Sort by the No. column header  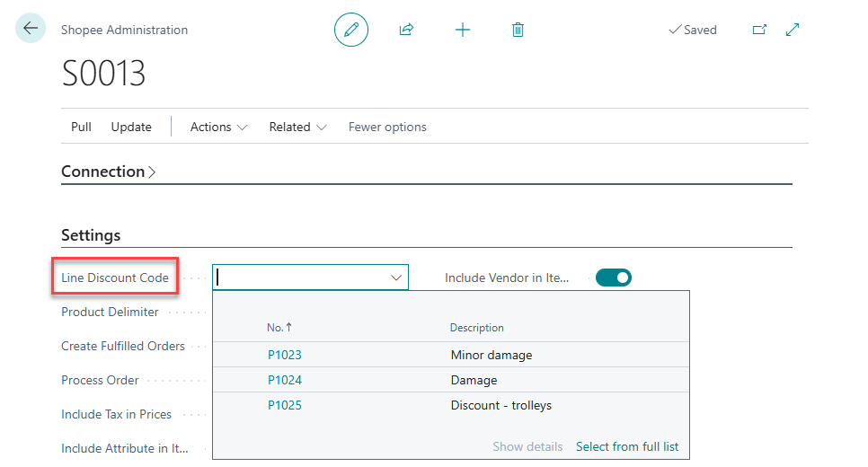click(x=279, y=328)
